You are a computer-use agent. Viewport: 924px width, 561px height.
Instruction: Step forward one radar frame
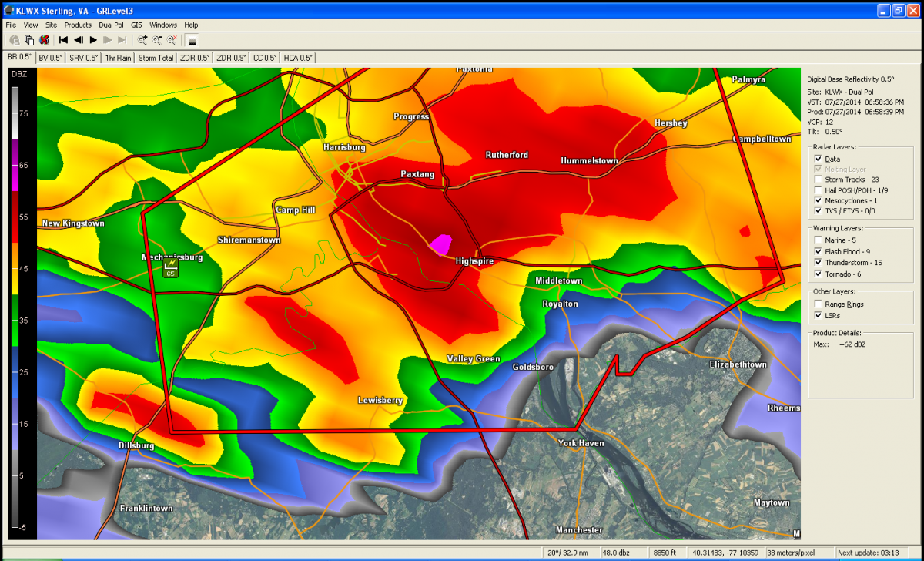coord(108,39)
